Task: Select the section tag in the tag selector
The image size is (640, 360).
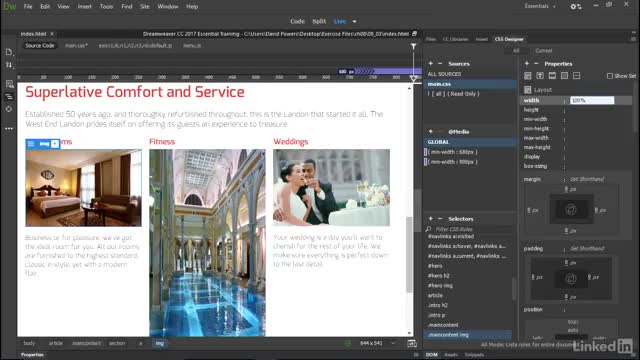Action: tap(117, 343)
